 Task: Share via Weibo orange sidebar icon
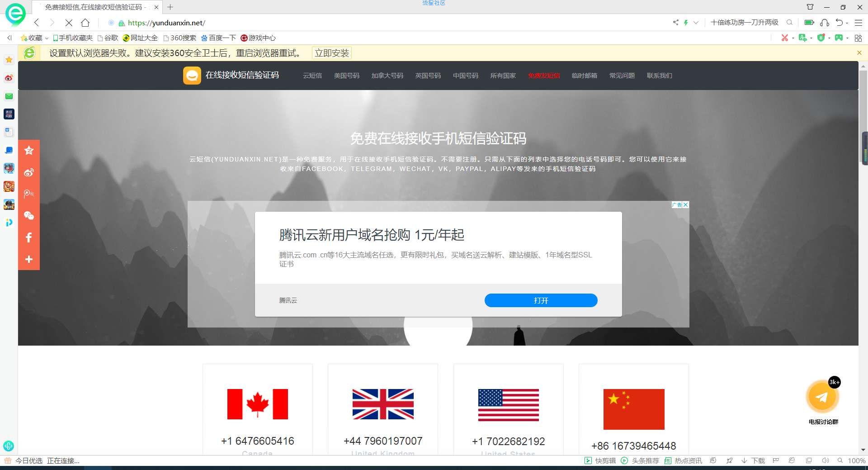(29, 172)
